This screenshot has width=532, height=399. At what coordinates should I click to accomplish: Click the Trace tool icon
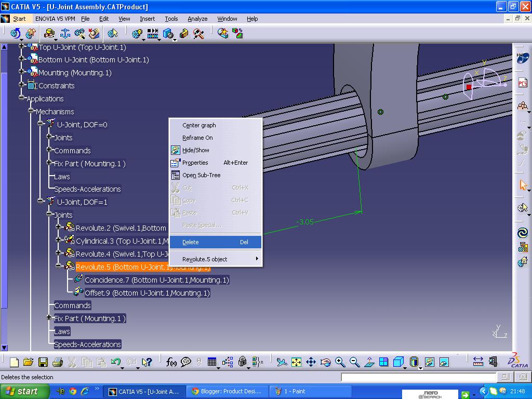click(x=183, y=33)
